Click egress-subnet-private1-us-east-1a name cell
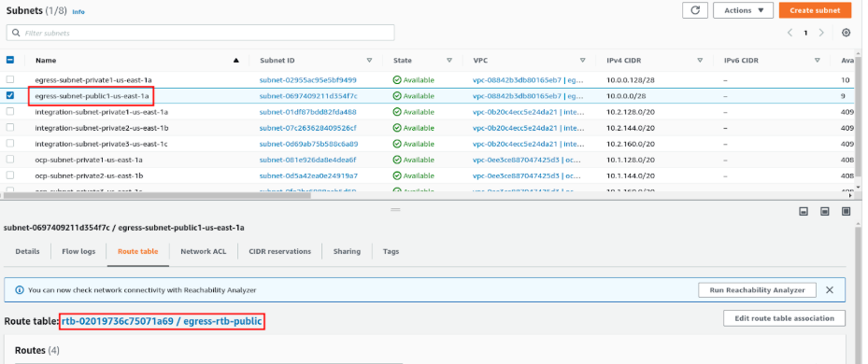Viewport: 868px width, 364px height. click(x=93, y=79)
